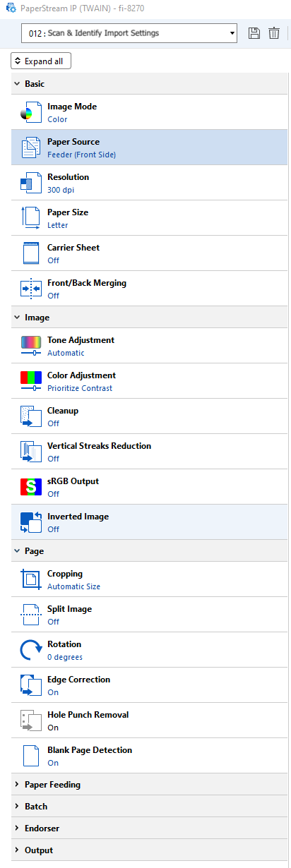Screen dimensions: 291x868
Task: Click the Carrier Sheet icon
Action: click(30, 253)
